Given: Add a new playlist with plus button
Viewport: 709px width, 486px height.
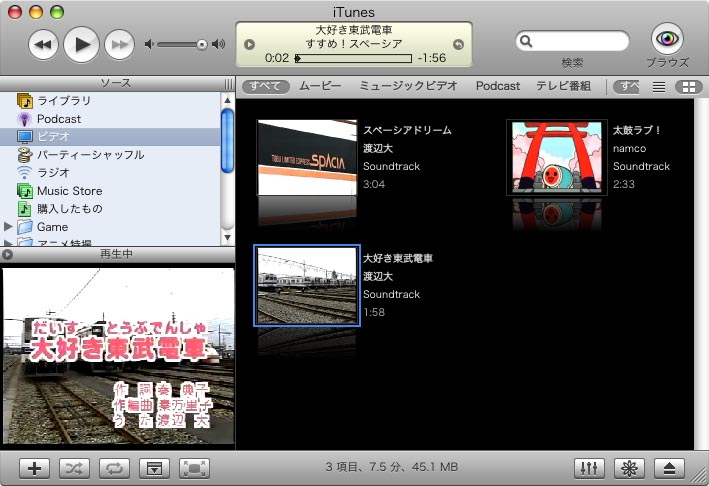Looking at the screenshot, I should (x=34, y=469).
